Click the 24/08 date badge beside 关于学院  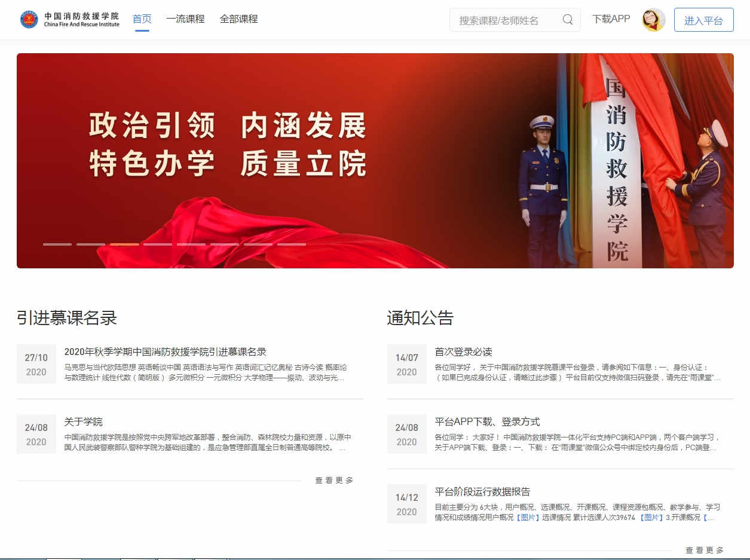(36, 434)
